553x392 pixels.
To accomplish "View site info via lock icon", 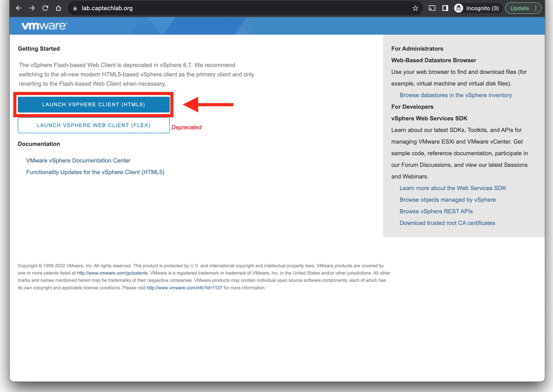I will pyautogui.click(x=75, y=8).
